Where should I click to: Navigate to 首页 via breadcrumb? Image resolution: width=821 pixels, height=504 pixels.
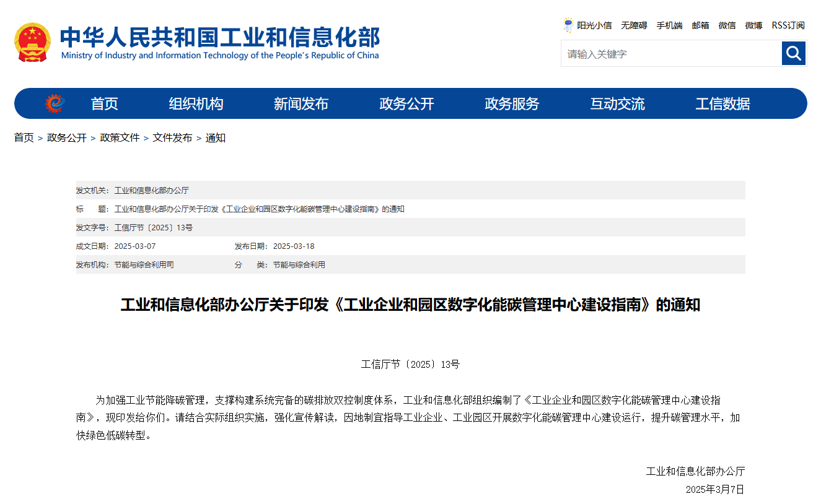pyautogui.click(x=24, y=138)
